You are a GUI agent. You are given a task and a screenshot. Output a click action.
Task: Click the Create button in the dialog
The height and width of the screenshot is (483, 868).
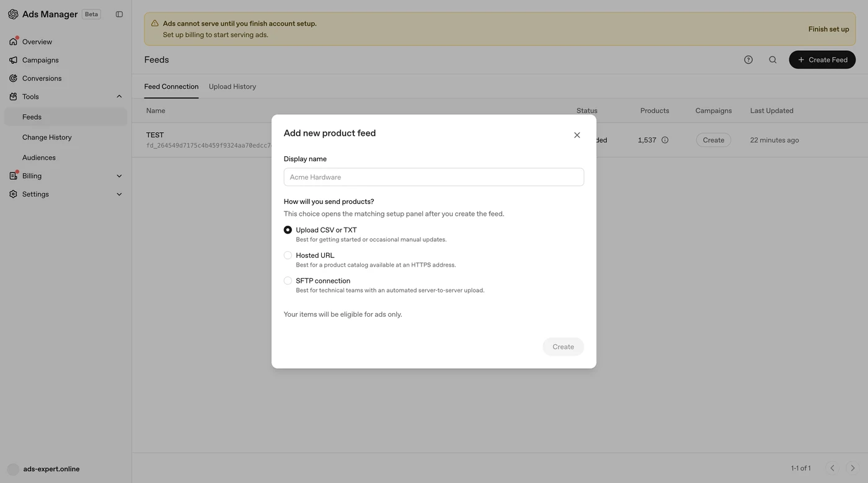point(563,347)
